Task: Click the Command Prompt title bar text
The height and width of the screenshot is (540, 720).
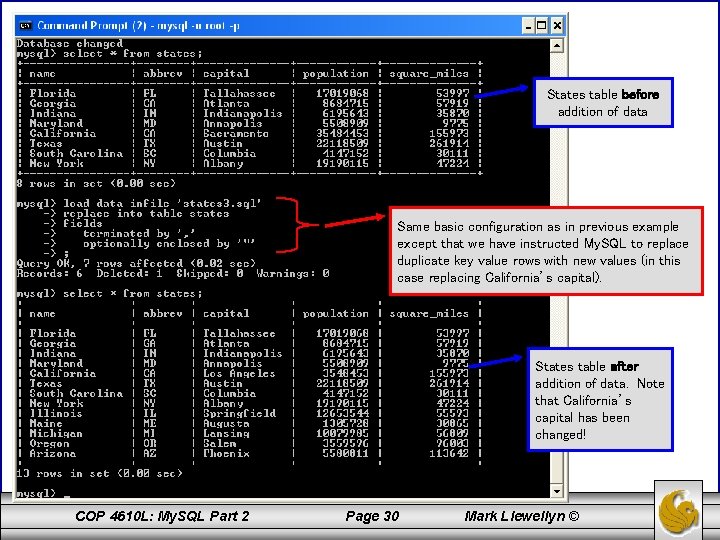Action: pos(138,26)
